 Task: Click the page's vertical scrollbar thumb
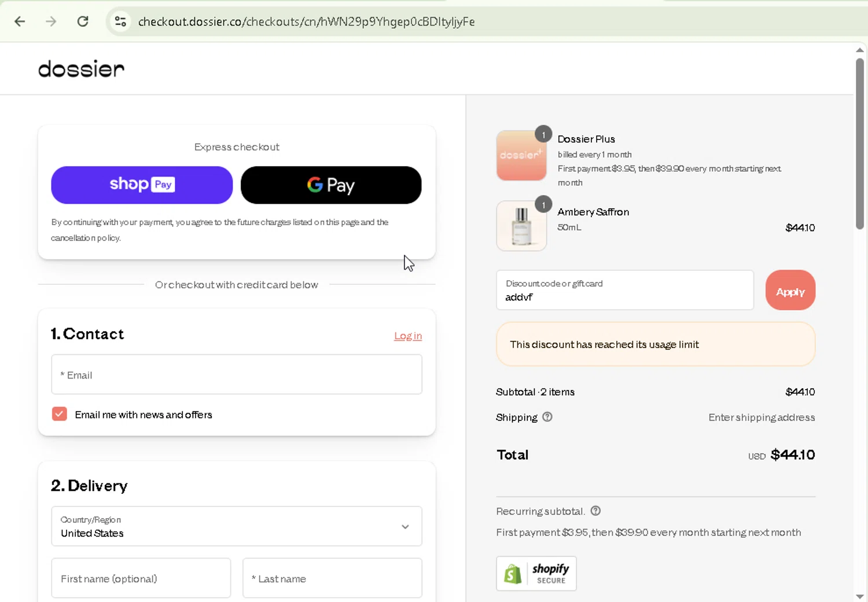tap(860, 144)
